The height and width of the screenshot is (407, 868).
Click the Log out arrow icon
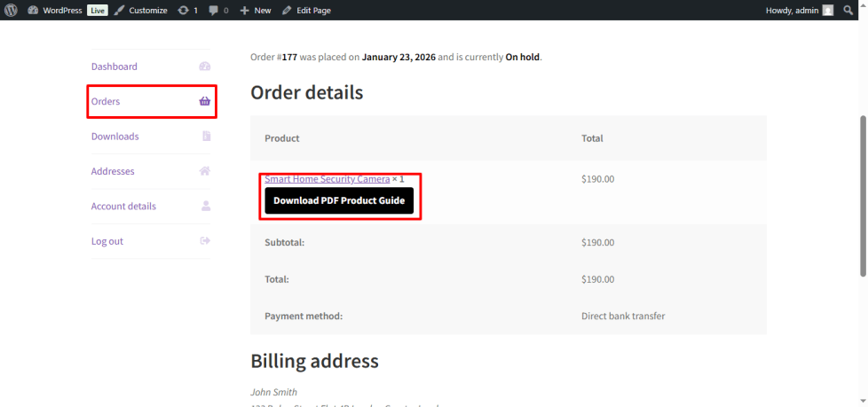coord(205,241)
